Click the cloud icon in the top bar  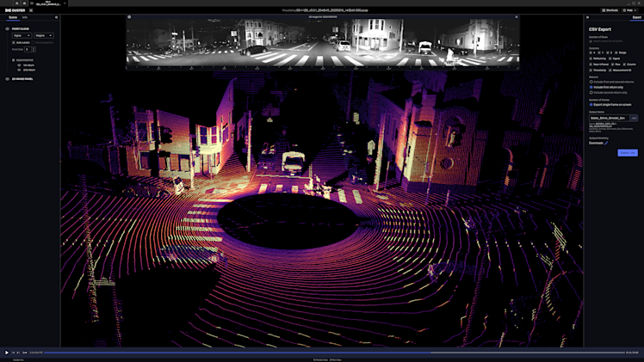click(x=24, y=3)
